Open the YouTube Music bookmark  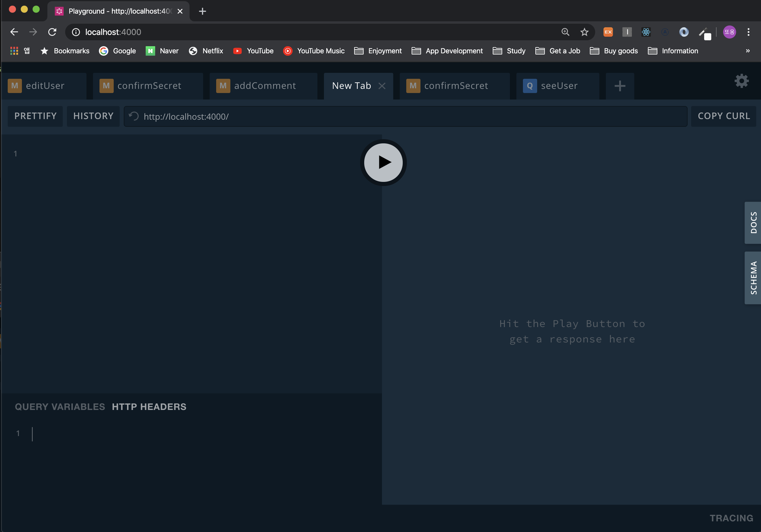coord(314,51)
